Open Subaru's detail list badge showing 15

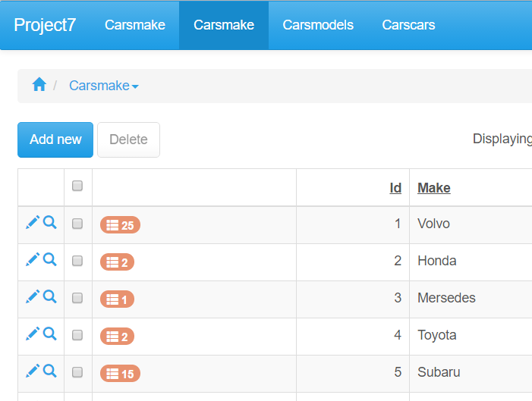(x=120, y=374)
